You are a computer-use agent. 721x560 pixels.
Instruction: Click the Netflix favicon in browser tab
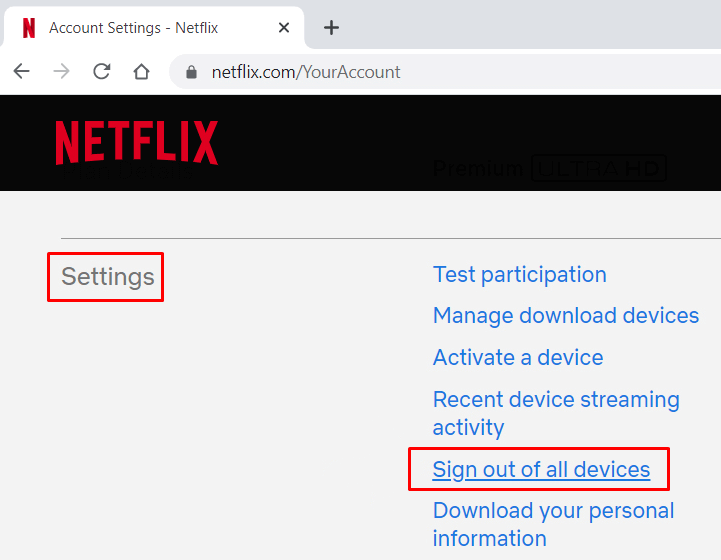(29, 27)
